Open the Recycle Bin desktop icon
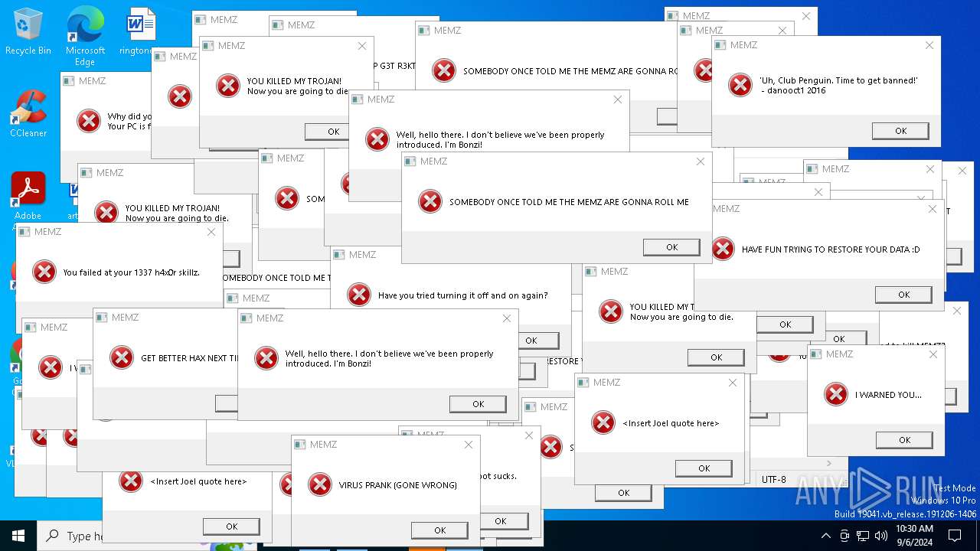The image size is (980, 551). pos(28,32)
